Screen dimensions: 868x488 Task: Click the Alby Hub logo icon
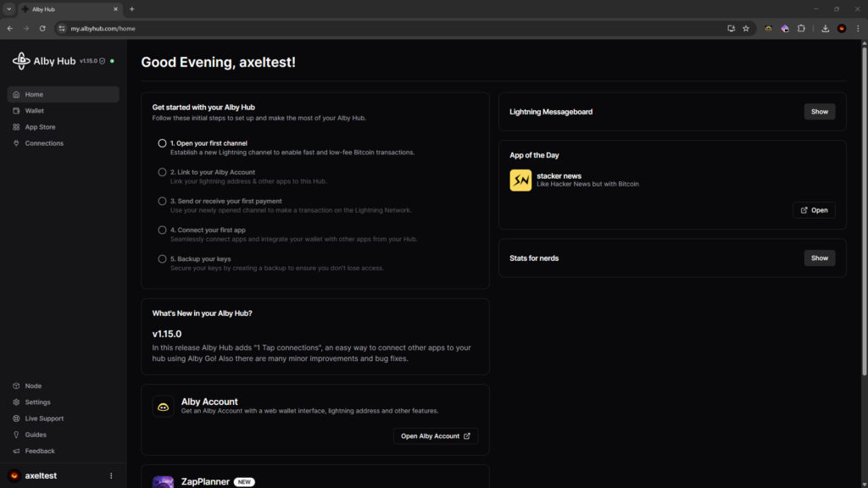click(21, 61)
